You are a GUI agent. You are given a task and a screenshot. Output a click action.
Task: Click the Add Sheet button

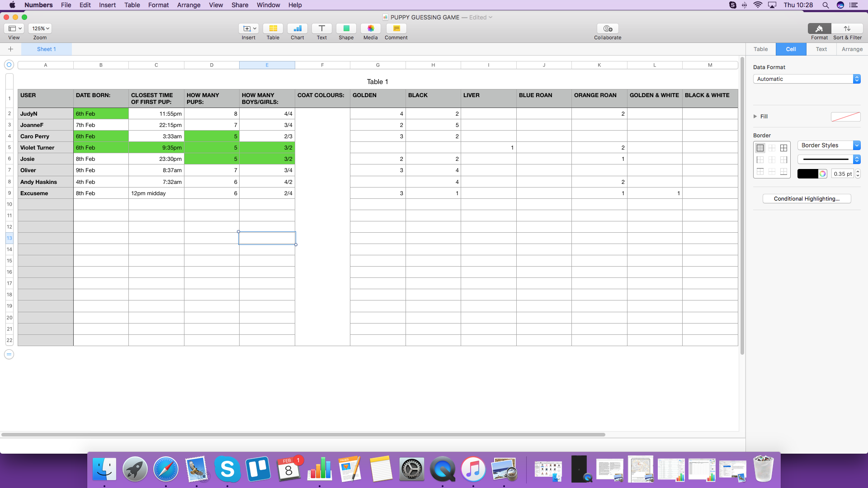coord(10,49)
